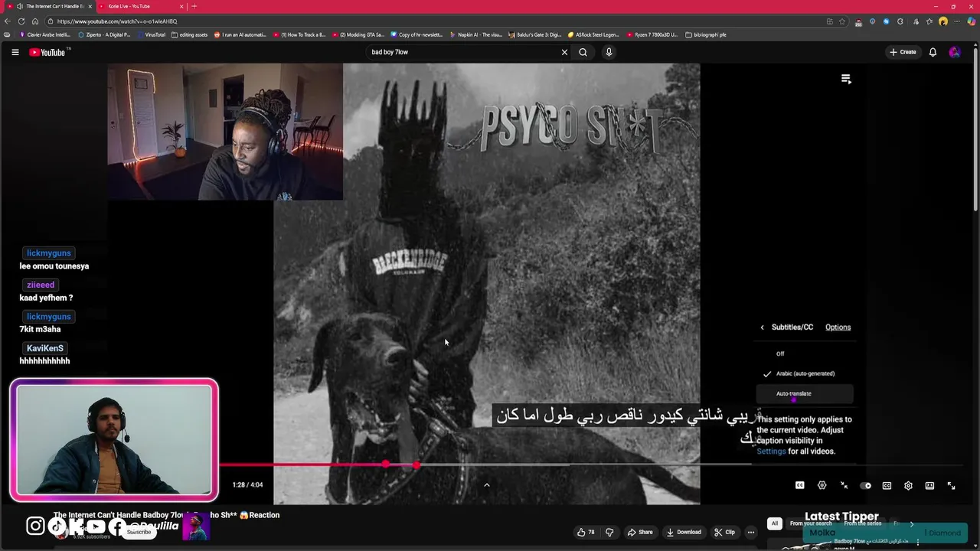Image resolution: width=980 pixels, height=551 pixels.
Task: Go to YouTube home via logo
Action: [x=47, y=52]
